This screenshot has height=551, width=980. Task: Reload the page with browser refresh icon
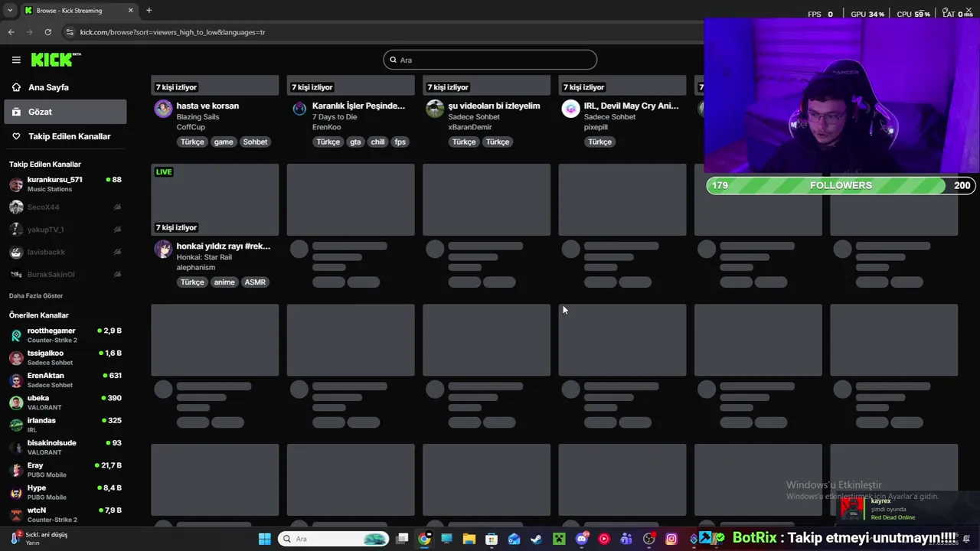(x=47, y=32)
